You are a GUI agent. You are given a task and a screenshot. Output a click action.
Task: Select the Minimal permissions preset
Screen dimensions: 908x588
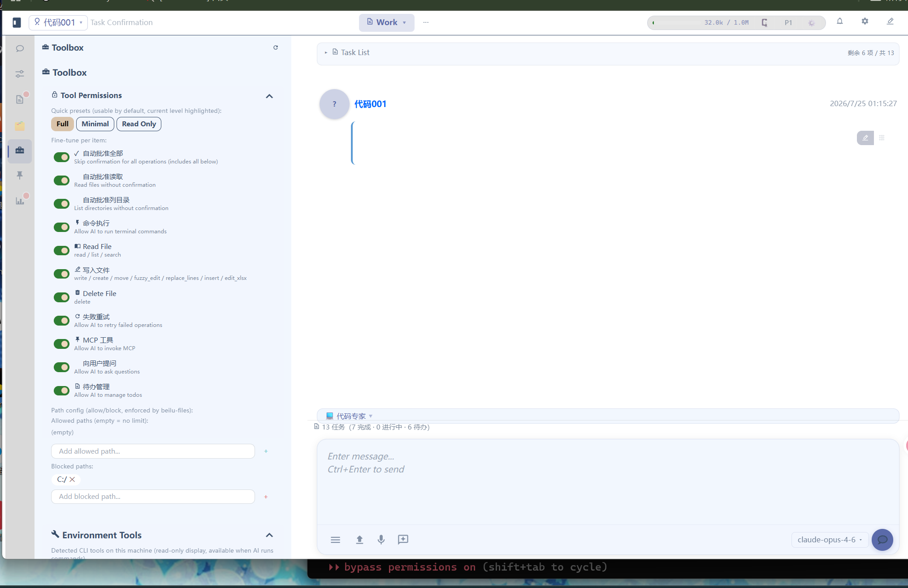coord(95,124)
